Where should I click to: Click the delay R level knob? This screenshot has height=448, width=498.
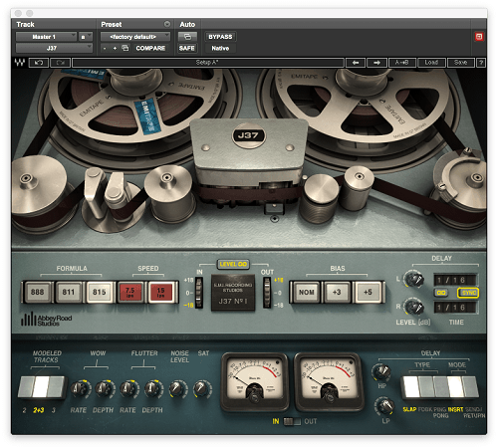414,307
